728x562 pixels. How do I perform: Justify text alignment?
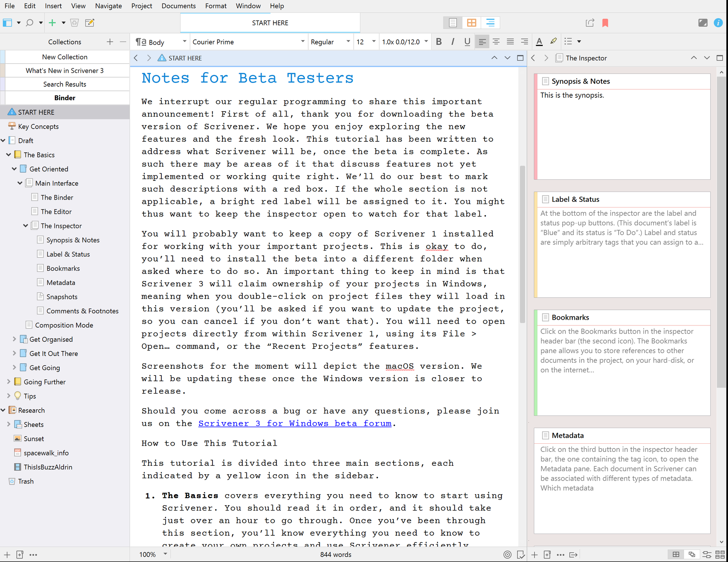(510, 42)
